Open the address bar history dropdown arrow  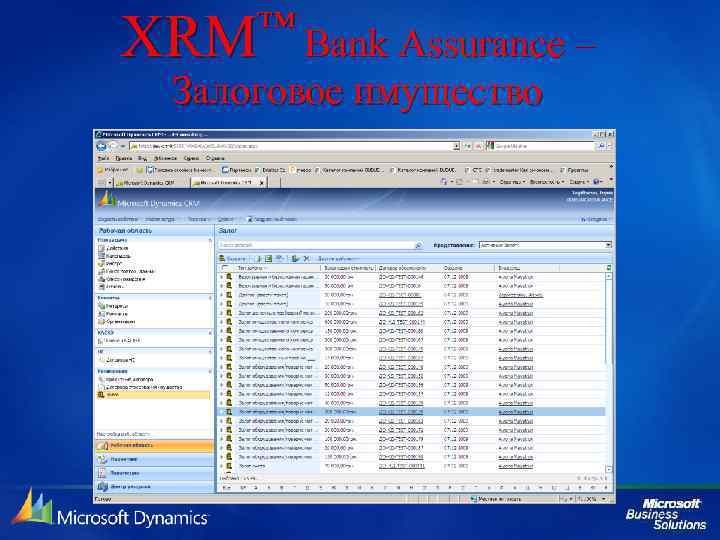click(456, 146)
